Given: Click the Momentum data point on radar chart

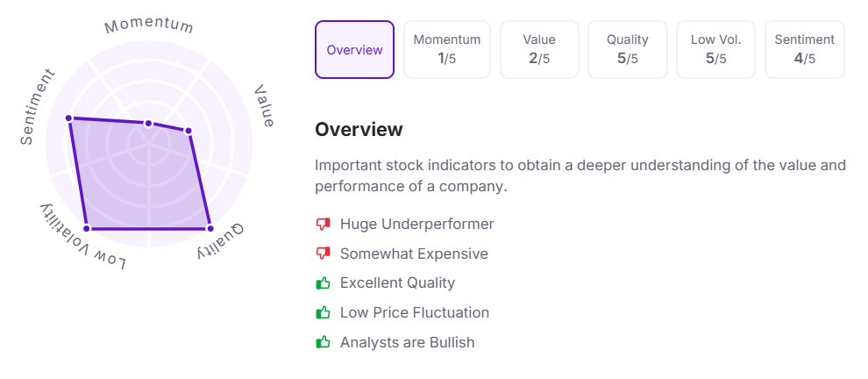Looking at the screenshot, I should coord(148,124).
